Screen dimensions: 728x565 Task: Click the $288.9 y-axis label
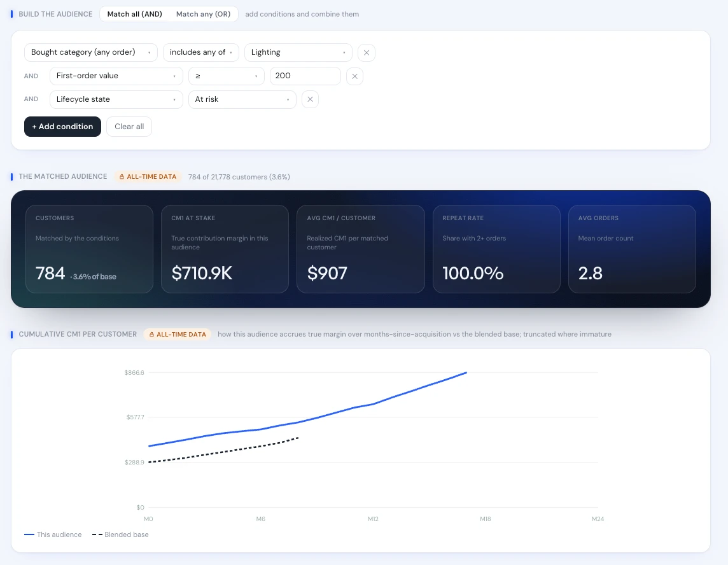tap(134, 463)
